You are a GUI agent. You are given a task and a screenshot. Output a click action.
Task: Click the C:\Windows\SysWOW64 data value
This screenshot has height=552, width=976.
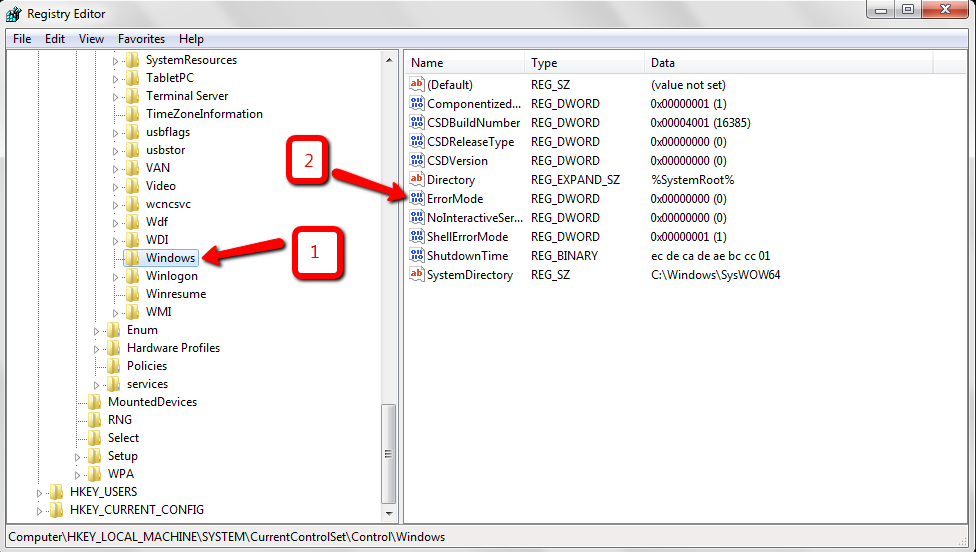pyautogui.click(x=715, y=274)
